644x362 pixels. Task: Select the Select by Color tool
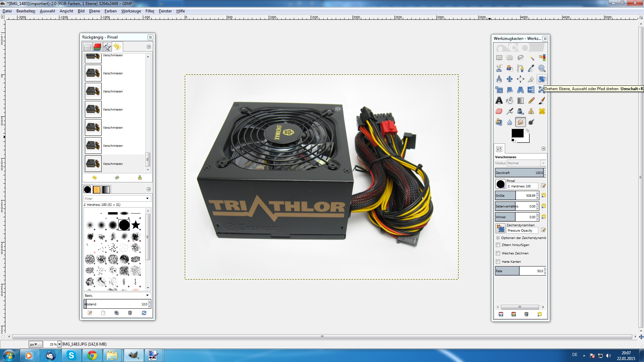tap(542, 58)
